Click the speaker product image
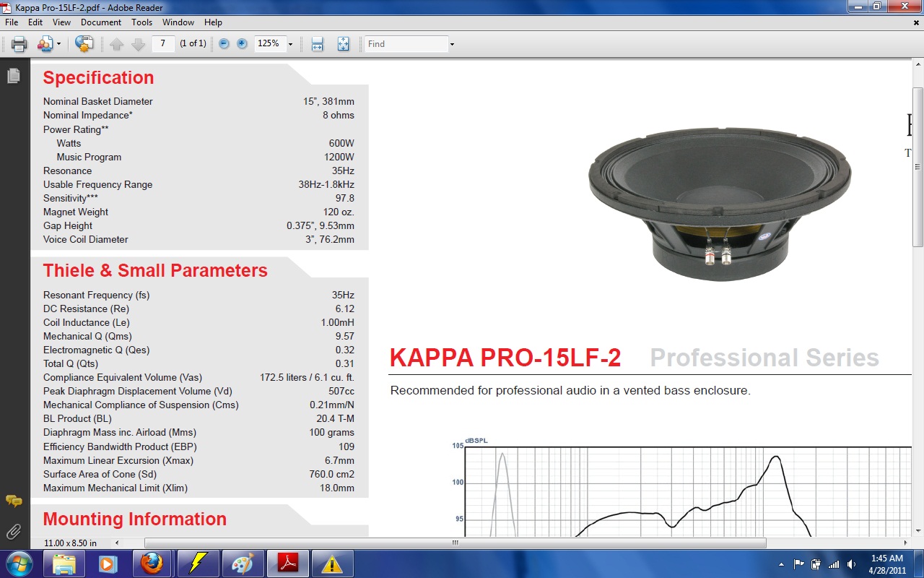The image size is (924, 578). (720, 205)
